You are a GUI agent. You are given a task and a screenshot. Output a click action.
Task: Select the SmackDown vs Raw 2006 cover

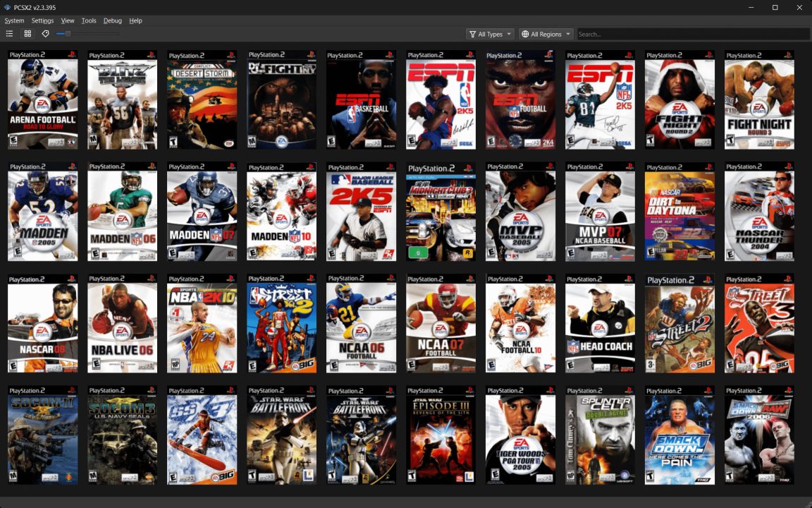click(x=760, y=435)
